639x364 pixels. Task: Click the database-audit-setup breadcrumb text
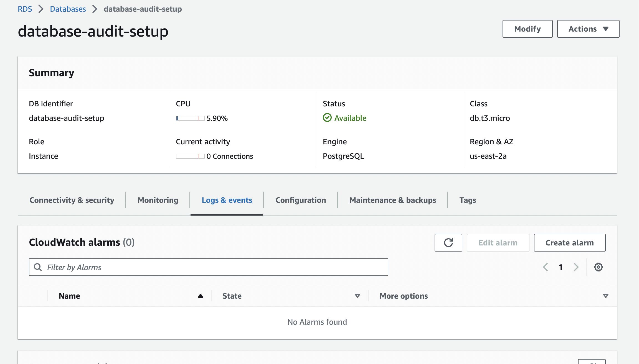(143, 9)
